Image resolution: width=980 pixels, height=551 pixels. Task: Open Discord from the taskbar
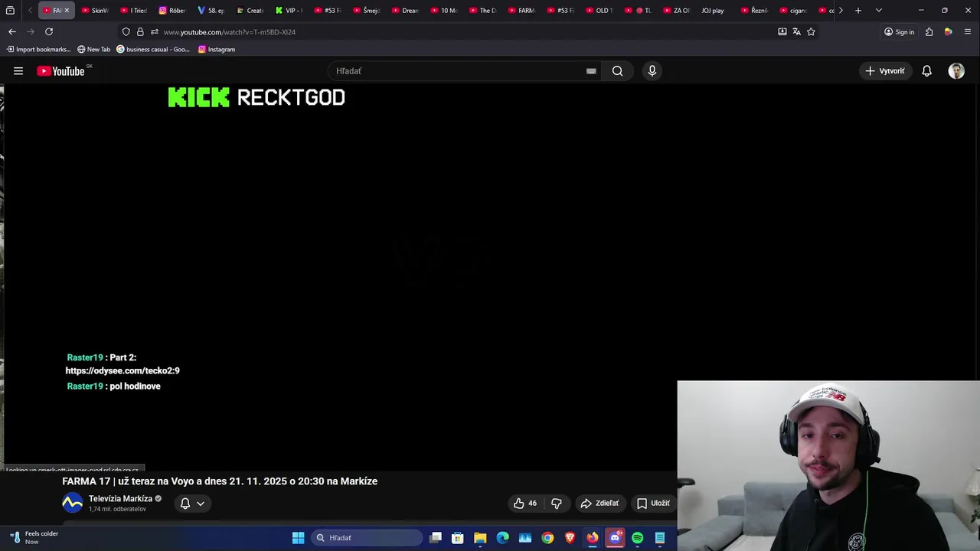pyautogui.click(x=615, y=538)
